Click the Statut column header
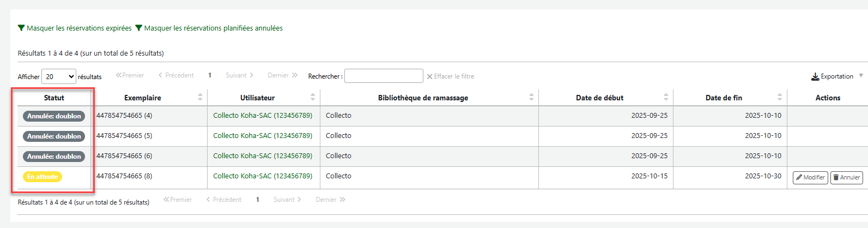Image resolution: width=868 pixels, height=228 pixels. 54,98
